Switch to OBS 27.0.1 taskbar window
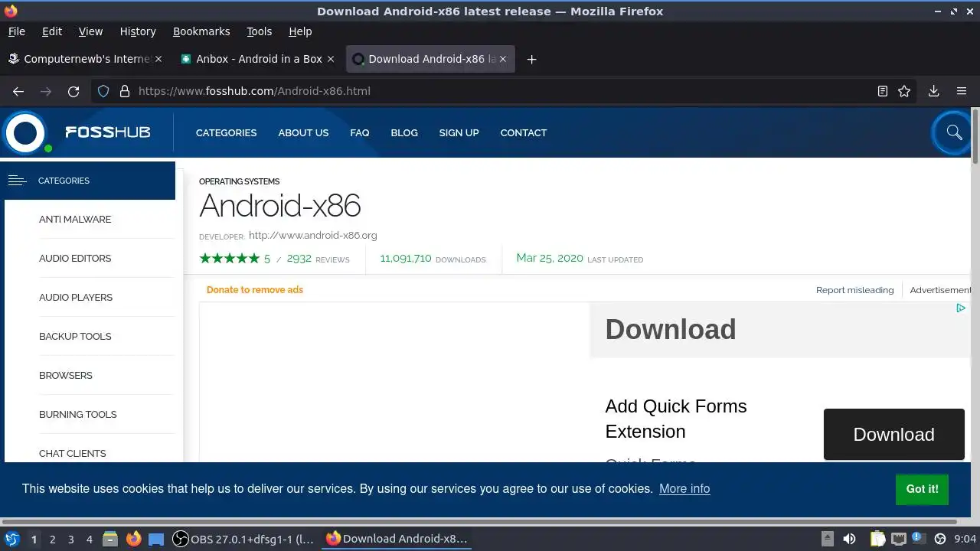This screenshot has height=551, width=980. pyautogui.click(x=243, y=539)
